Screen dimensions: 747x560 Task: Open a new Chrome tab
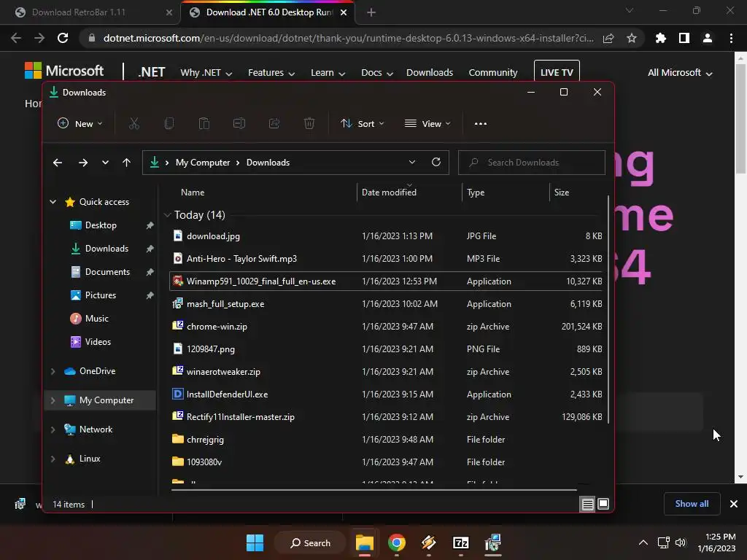[x=371, y=12]
